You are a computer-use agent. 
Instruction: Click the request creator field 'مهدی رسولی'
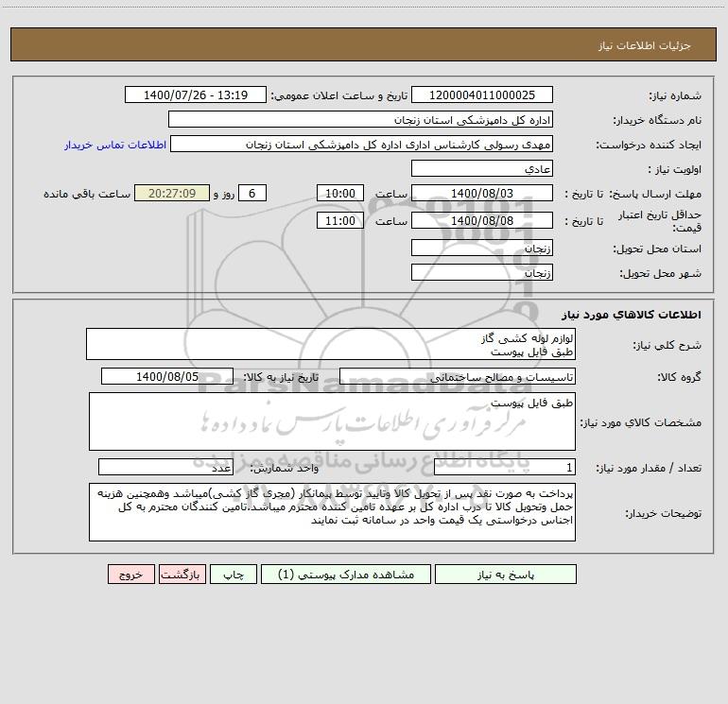pyautogui.click(x=362, y=144)
